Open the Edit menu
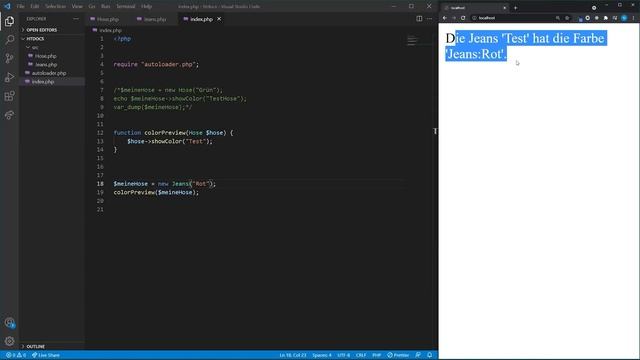 coord(35,7)
